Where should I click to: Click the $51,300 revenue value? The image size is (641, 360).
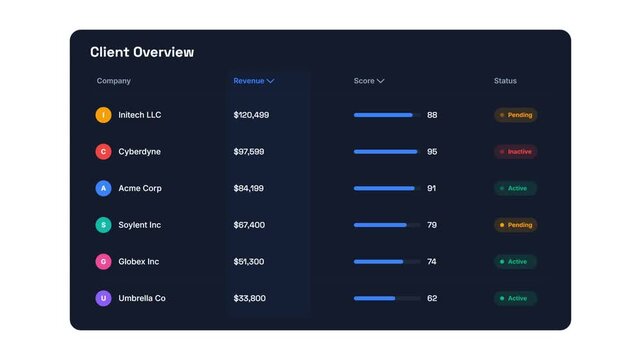click(249, 262)
